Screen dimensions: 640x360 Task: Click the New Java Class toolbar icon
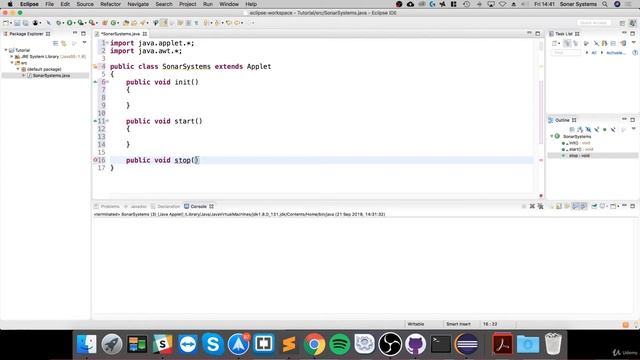(114, 23)
